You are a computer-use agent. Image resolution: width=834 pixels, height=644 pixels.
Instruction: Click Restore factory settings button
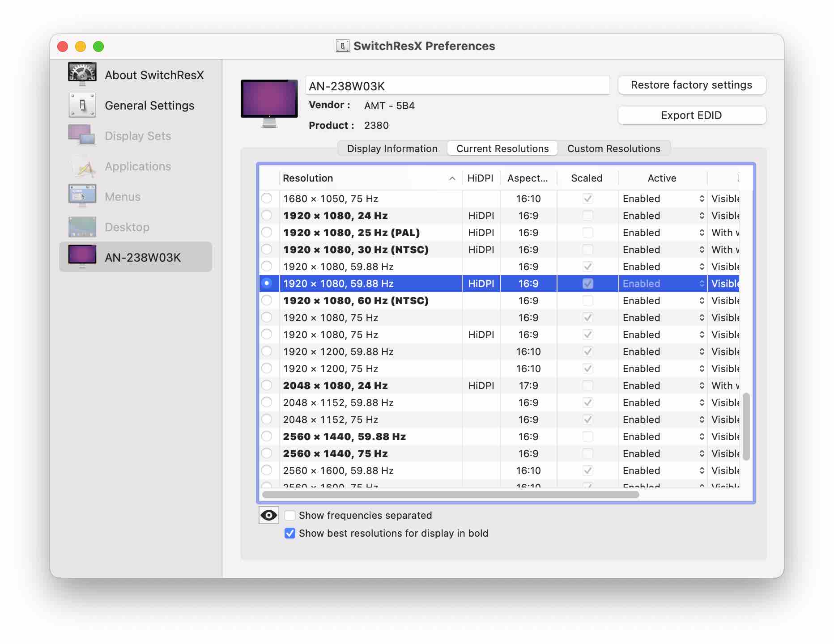692,85
